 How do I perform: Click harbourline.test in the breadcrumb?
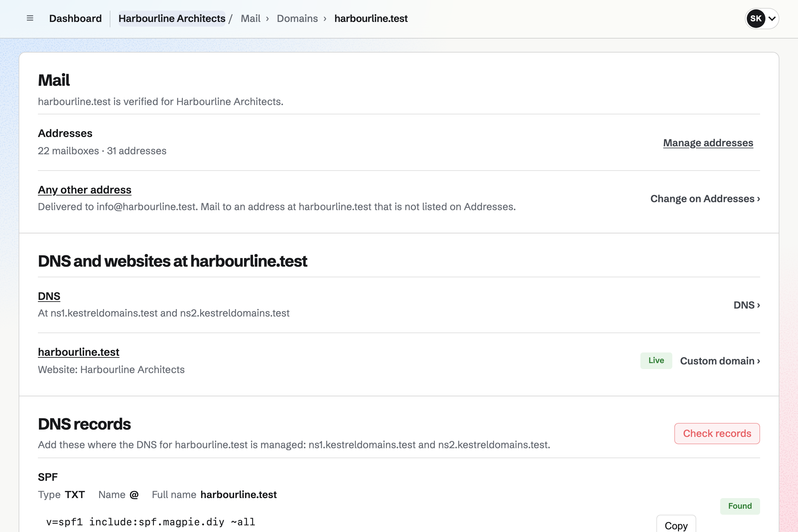pos(371,18)
